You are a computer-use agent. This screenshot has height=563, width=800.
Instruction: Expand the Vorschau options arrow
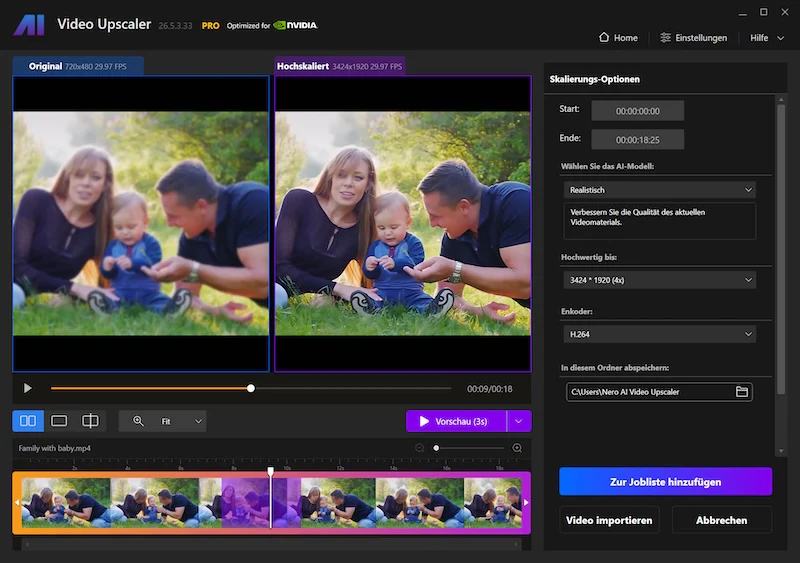point(519,421)
